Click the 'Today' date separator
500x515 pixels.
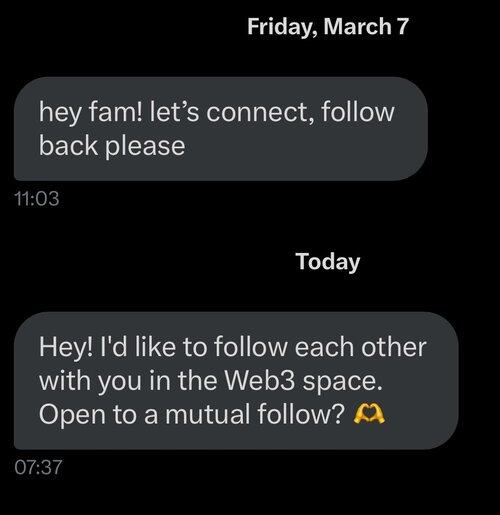[328, 262]
